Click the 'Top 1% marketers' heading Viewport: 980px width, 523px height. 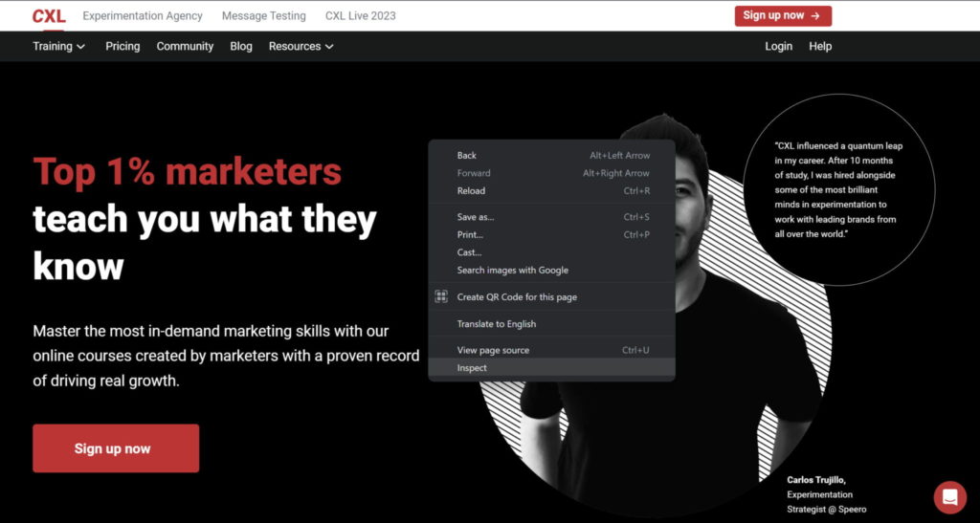[x=187, y=171]
